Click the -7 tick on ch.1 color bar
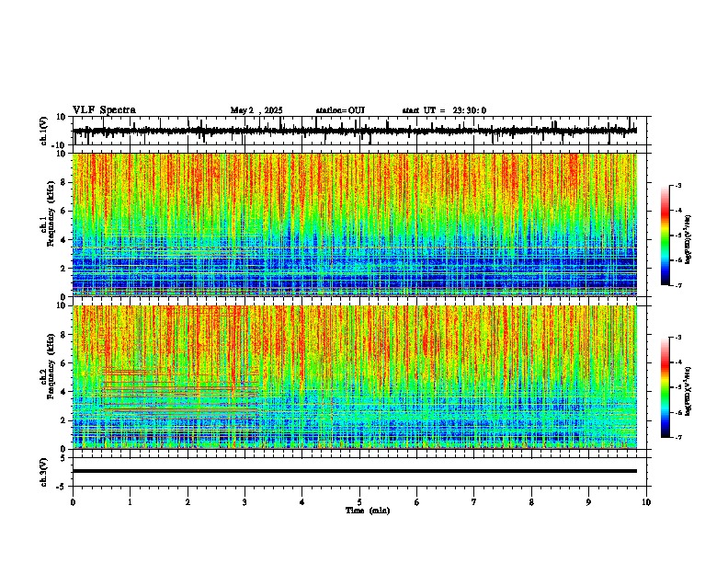728x563 pixels. click(x=678, y=285)
